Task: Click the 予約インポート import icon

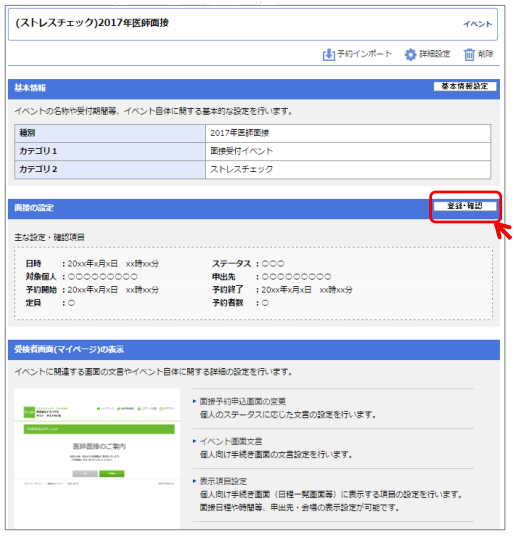Action: click(x=328, y=55)
